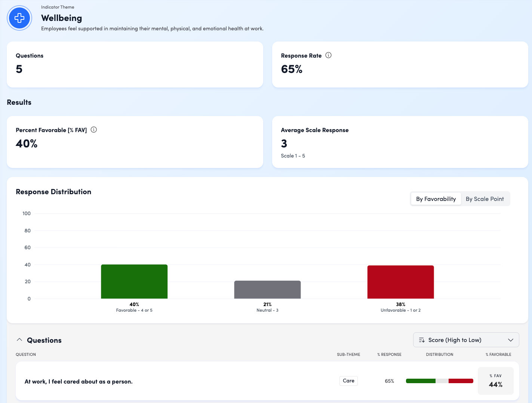Collapse the Questions section chevron

[19, 340]
